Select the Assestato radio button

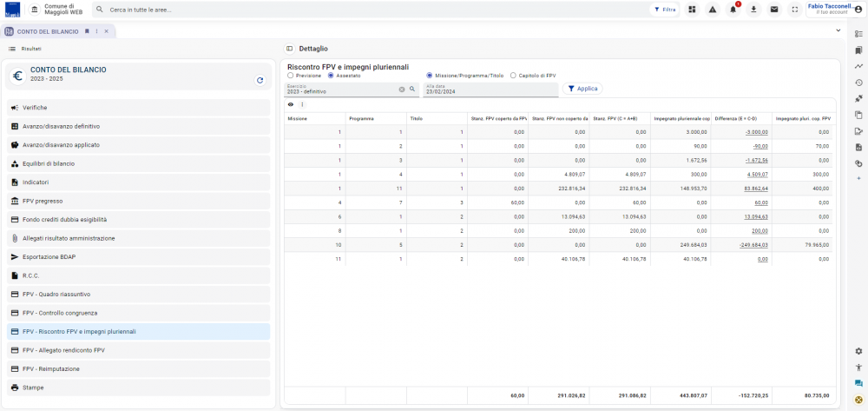[331, 76]
